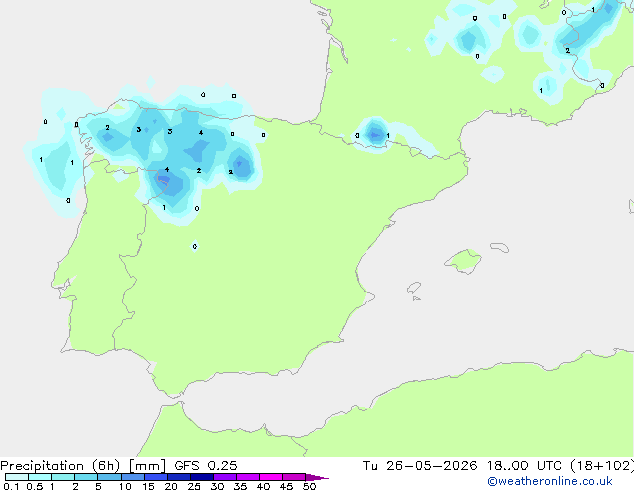Click the legend value label '50'

pyautogui.click(x=309, y=486)
